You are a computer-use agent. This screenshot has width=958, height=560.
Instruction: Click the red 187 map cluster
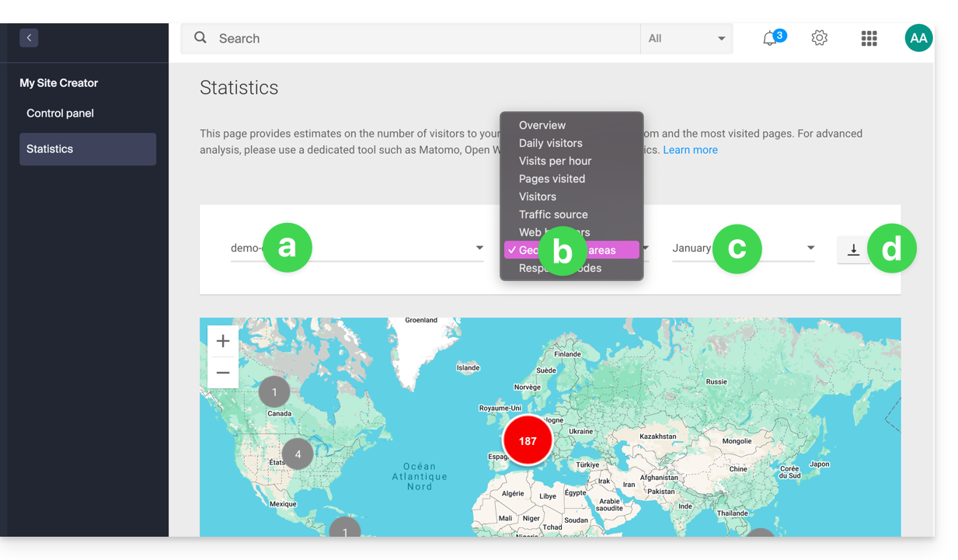[x=528, y=440]
